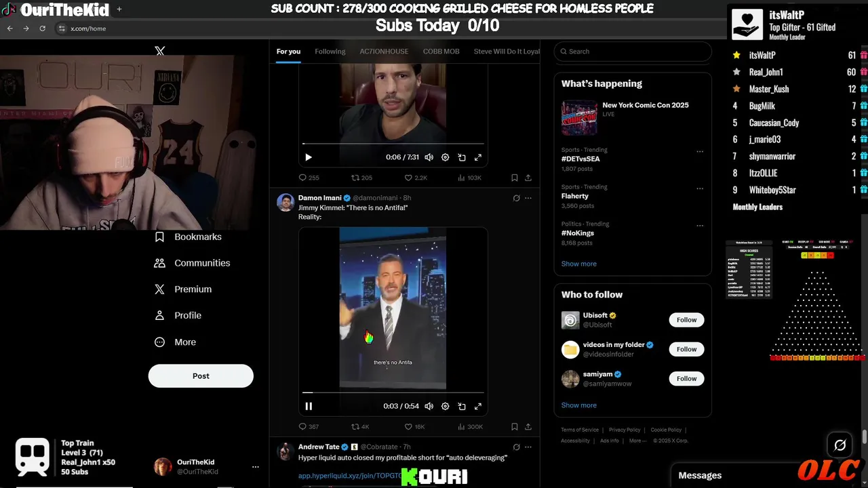Bookmark the post with 300K views
The height and width of the screenshot is (488, 868).
click(x=515, y=426)
